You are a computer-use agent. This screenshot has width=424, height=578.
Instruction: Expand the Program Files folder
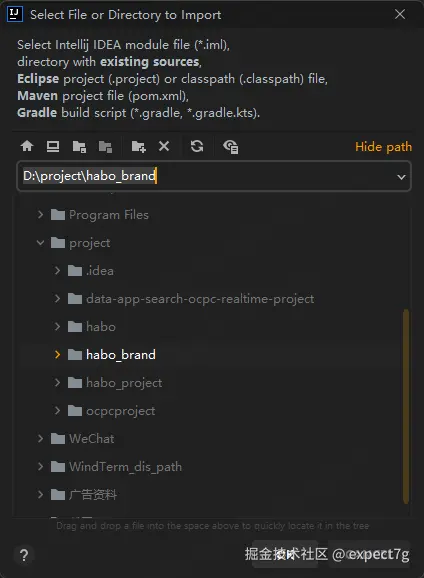[x=41, y=215]
